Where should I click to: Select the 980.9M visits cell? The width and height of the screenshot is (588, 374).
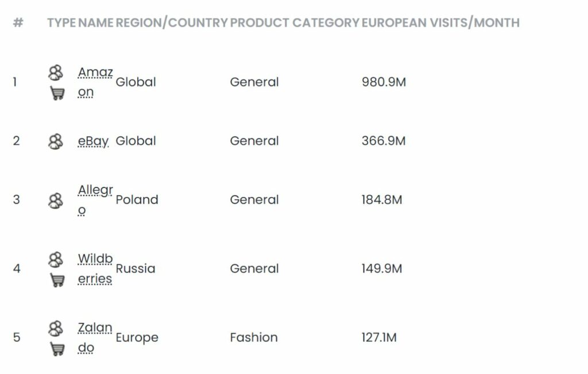tap(384, 82)
